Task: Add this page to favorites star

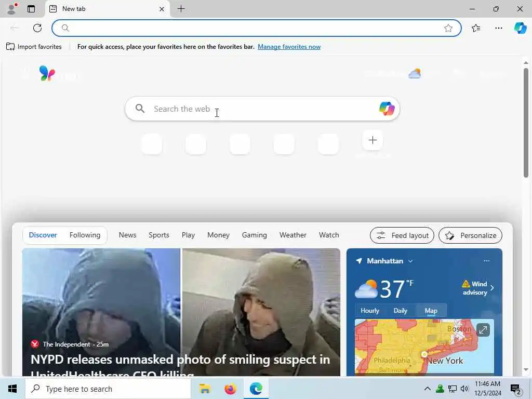Action: click(448, 28)
